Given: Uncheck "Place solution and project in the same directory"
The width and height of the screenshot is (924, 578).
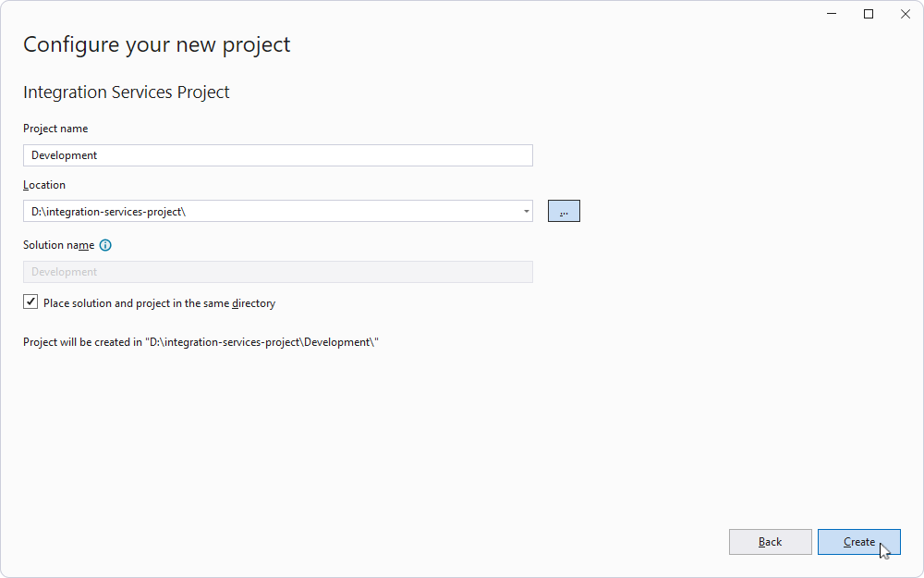Looking at the screenshot, I should coord(30,301).
